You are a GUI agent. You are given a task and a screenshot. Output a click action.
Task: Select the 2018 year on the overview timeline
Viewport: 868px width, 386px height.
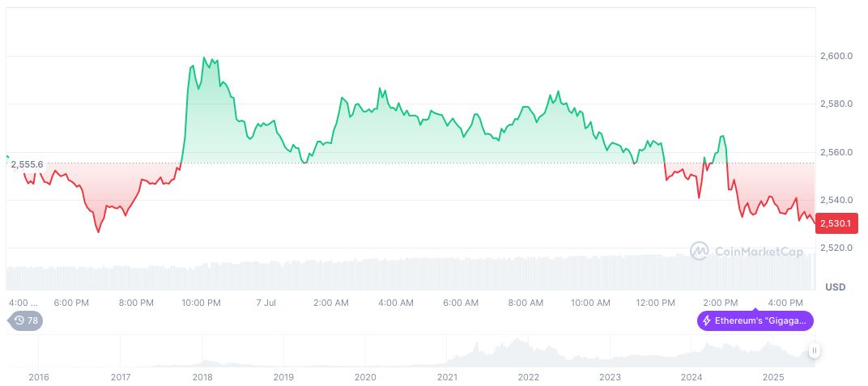click(202, 377)
